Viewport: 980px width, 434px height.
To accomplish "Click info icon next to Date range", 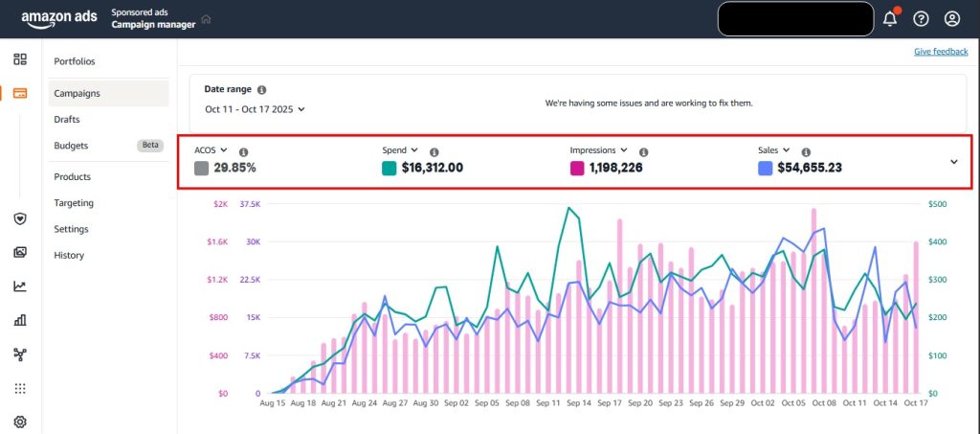I will click(261, 89).
